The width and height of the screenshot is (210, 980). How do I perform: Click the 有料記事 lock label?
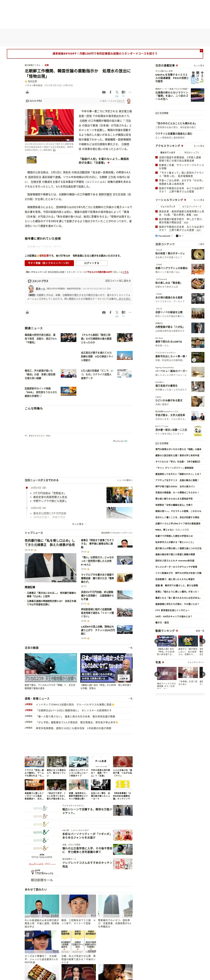pos(31,81)
